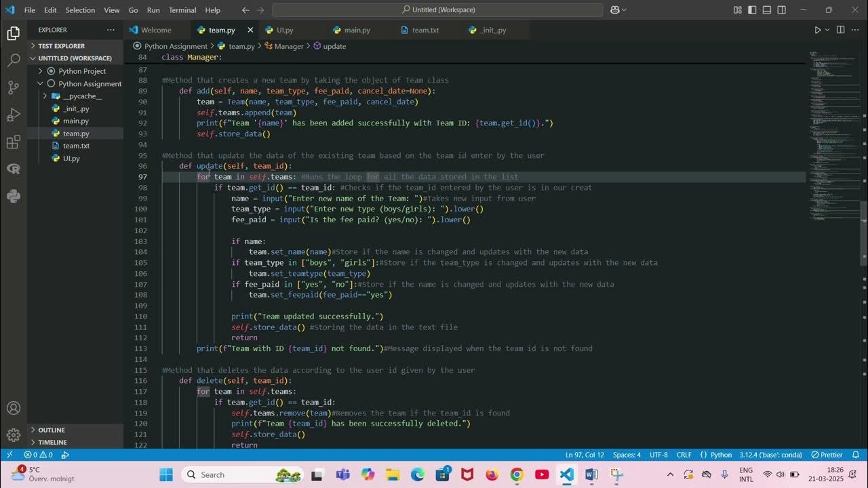Toggle the primary side bar visibility
The height and width of the screenshot is (488, 868).
pyautogui.click(x=752, y=10)
